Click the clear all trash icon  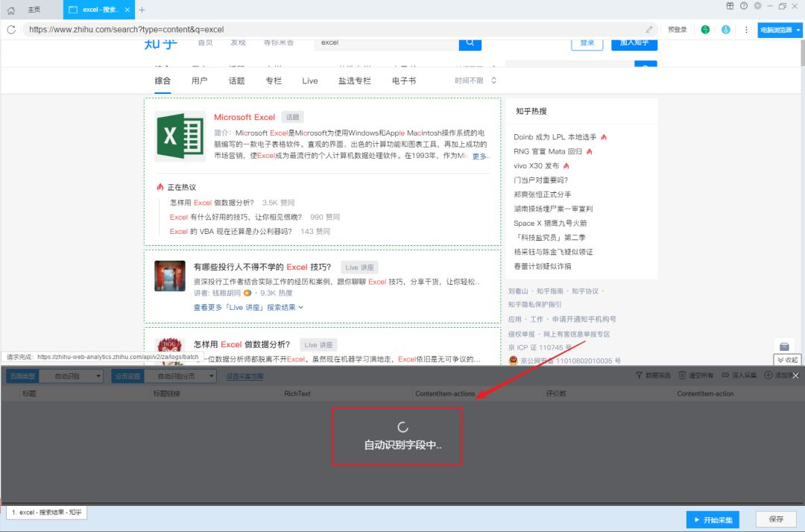point(682,376)
